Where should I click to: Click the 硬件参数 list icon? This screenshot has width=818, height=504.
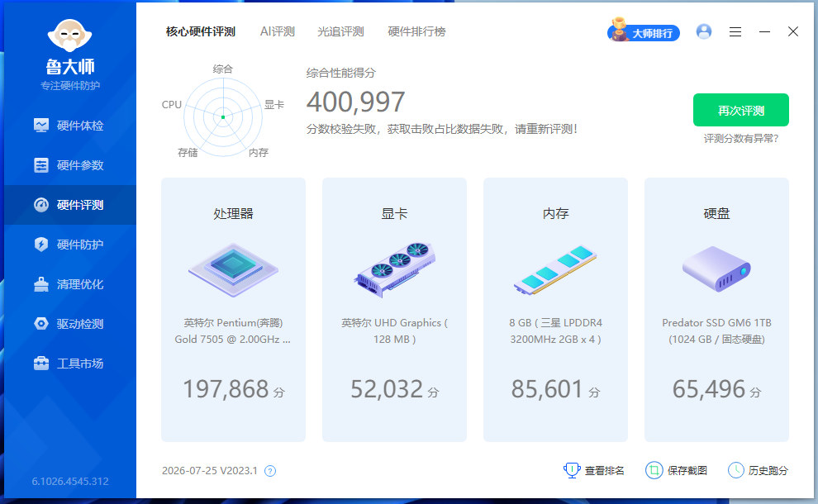[41, 165]
